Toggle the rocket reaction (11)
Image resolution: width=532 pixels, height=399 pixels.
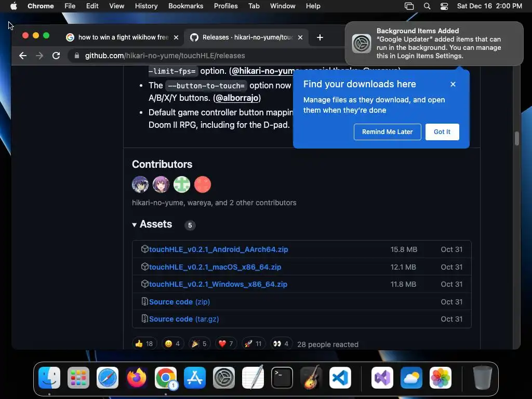coord(253,344)
